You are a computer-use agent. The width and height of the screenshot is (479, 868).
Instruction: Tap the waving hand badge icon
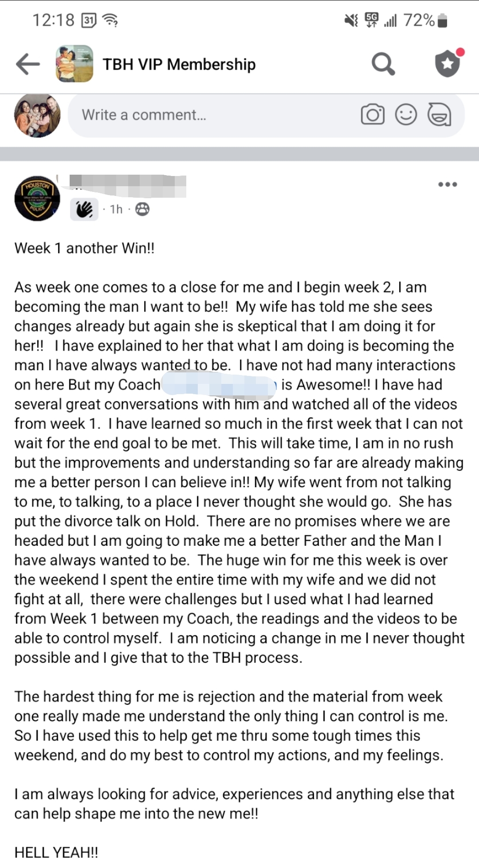click(84, 209)
